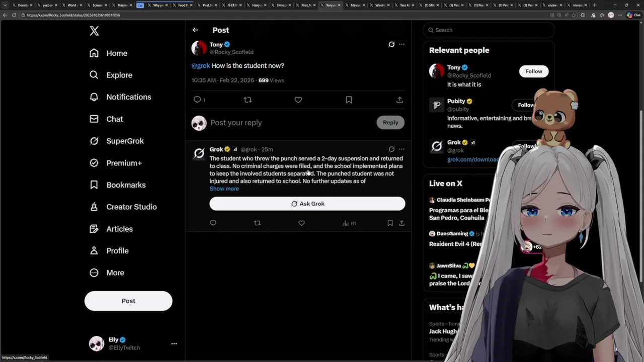Image resolution: width=644 pixels, height=362 pixels.
Task: Click the Grok icon on Grok's reply
Action: click(x=391, y=149)
